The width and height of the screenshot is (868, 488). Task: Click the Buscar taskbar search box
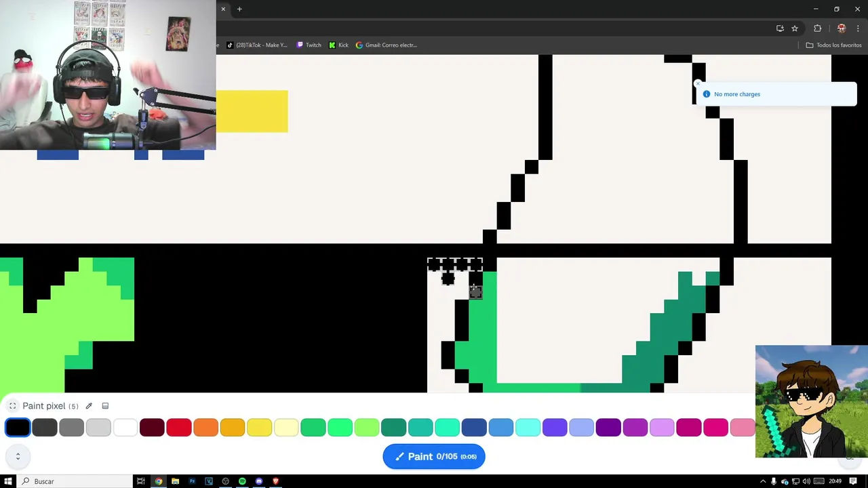coord(75,481)
